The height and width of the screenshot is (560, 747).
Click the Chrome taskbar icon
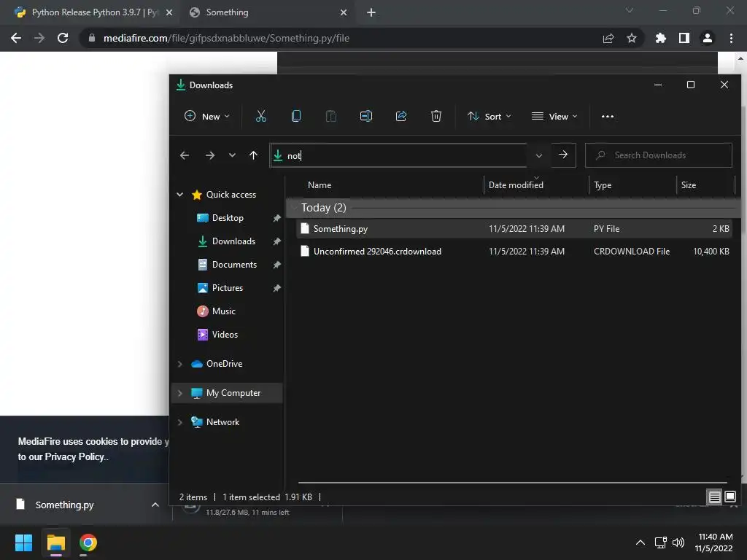(x=88, y=542)
